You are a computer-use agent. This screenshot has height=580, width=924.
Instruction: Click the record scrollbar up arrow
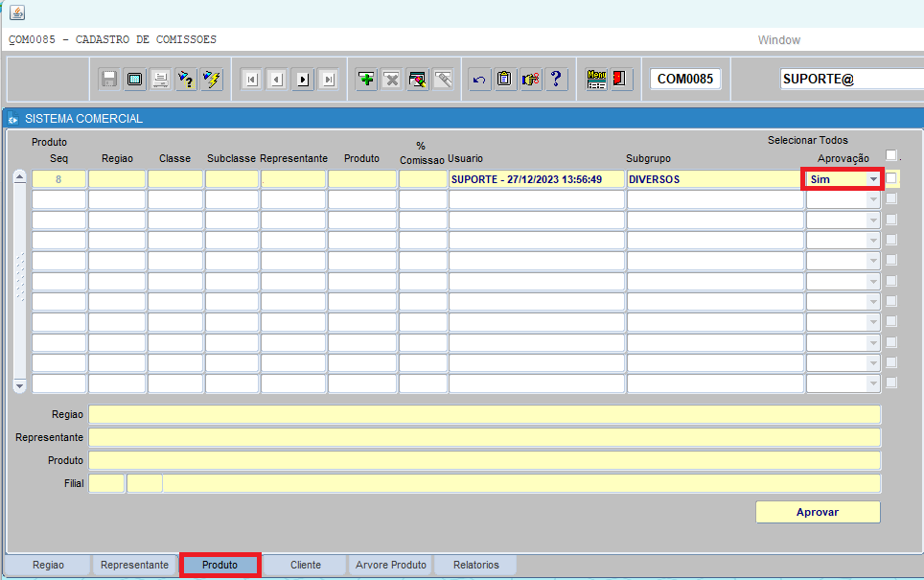pos(20,176)
